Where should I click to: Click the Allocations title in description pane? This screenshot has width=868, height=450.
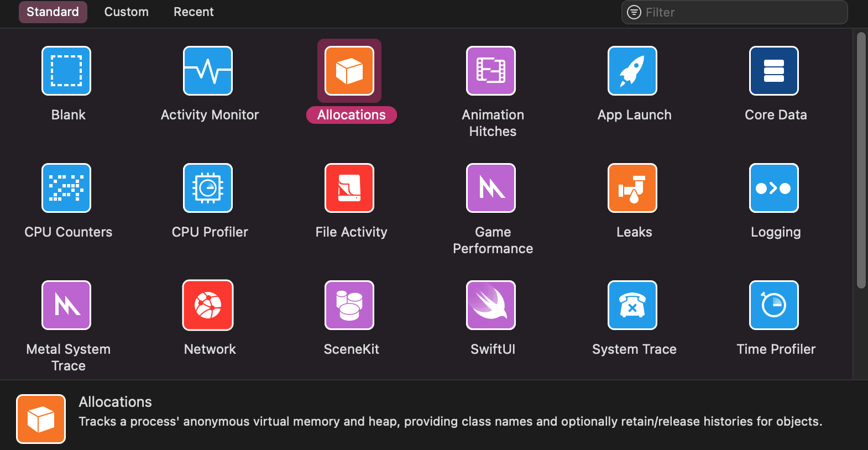click(116, 402)
